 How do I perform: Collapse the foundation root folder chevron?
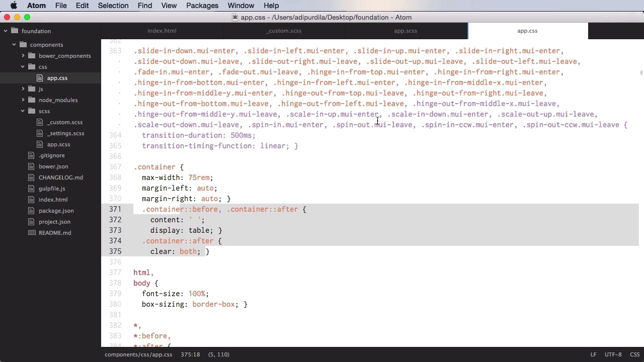6,31
